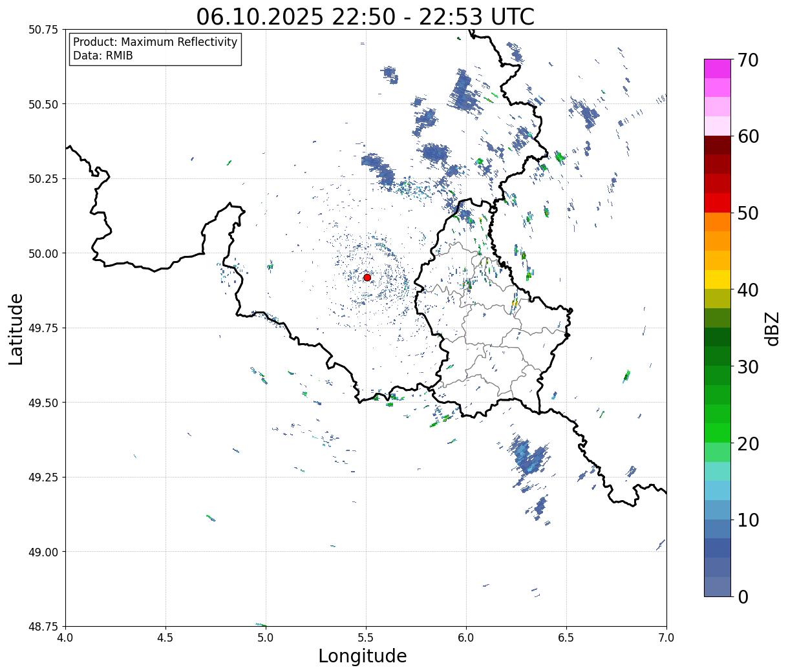This screenshot has height=672, width=788.
Task: Click the latitude tick label 49.75
Action: 43,328
